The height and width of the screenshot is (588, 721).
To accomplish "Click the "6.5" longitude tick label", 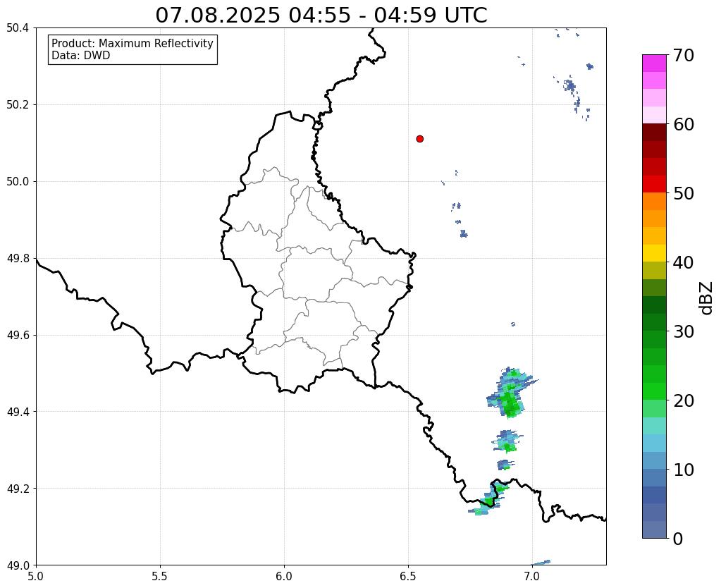I will click(408, 576).
